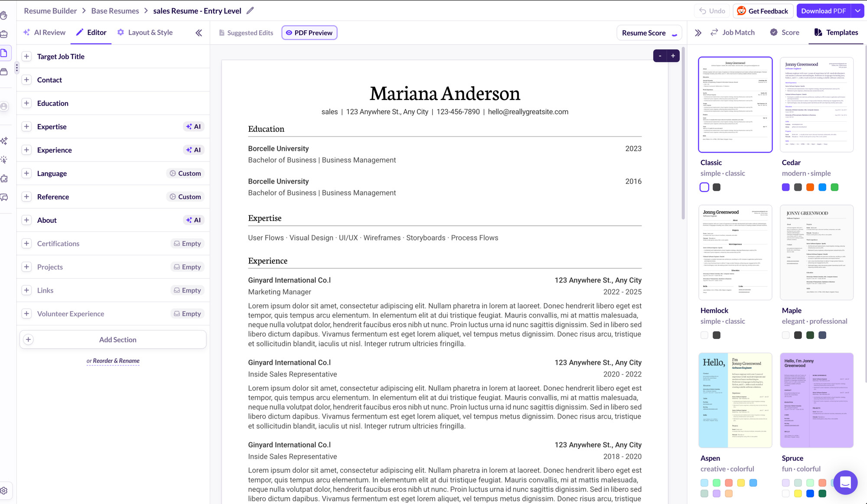Switch to PDF Preview view
867x504 pixels.
pyautogui.click(x=310, y=33)
